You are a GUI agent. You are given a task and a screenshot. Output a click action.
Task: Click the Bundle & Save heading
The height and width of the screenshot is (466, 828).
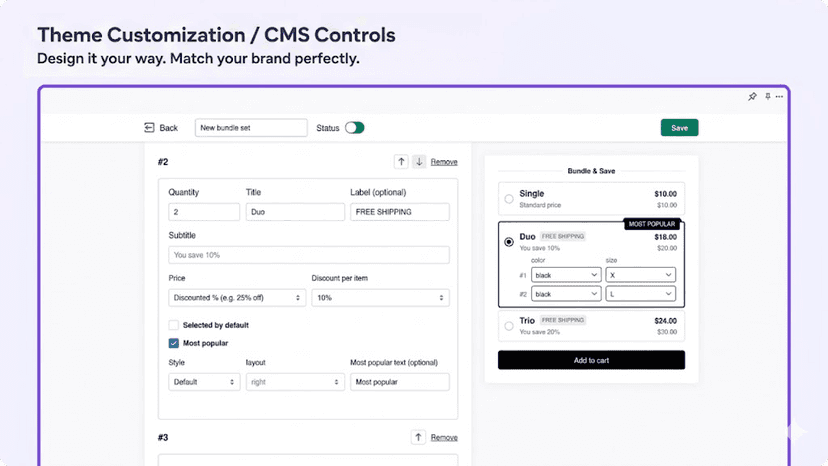(x=591, y=171)
